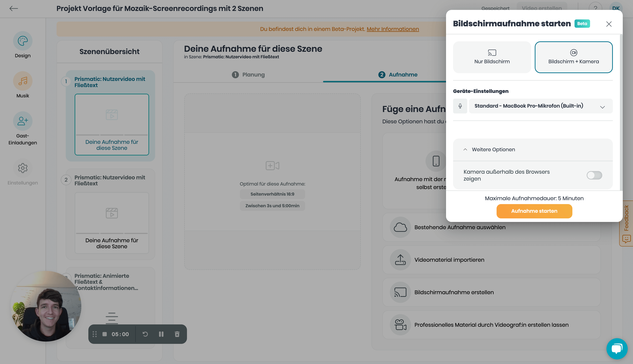Open the Musik sidebar icon
This screenshot has width=633, height=364.
point(23,81)
